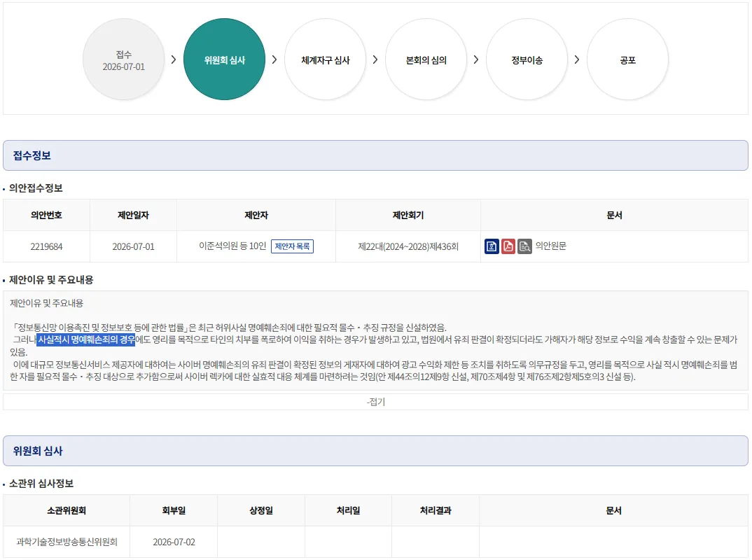Click the 의안번호 column header
Viewport: 752px width, 560px height.
point(46,216)
